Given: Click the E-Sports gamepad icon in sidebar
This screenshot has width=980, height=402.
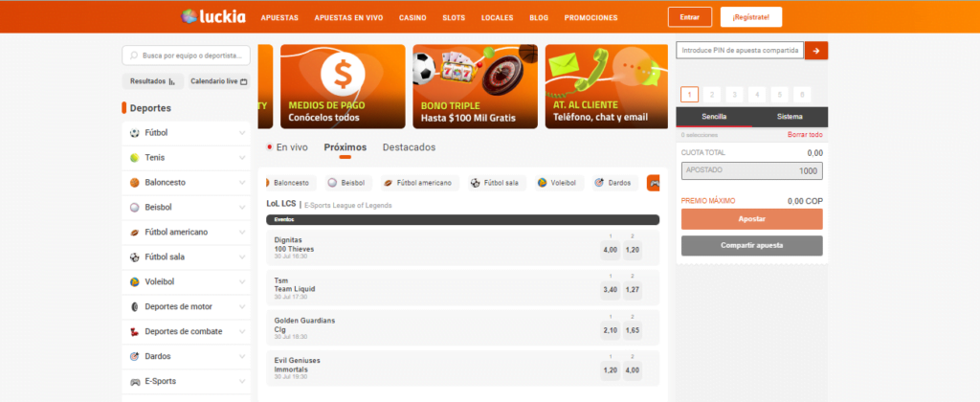Looking at the screenshot, I should point(134,381).
